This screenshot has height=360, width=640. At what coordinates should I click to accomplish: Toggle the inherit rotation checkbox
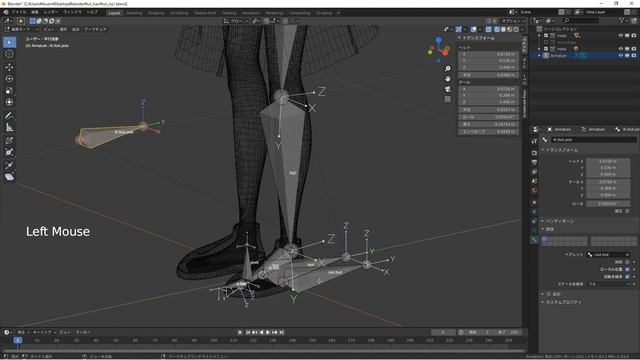627,276
